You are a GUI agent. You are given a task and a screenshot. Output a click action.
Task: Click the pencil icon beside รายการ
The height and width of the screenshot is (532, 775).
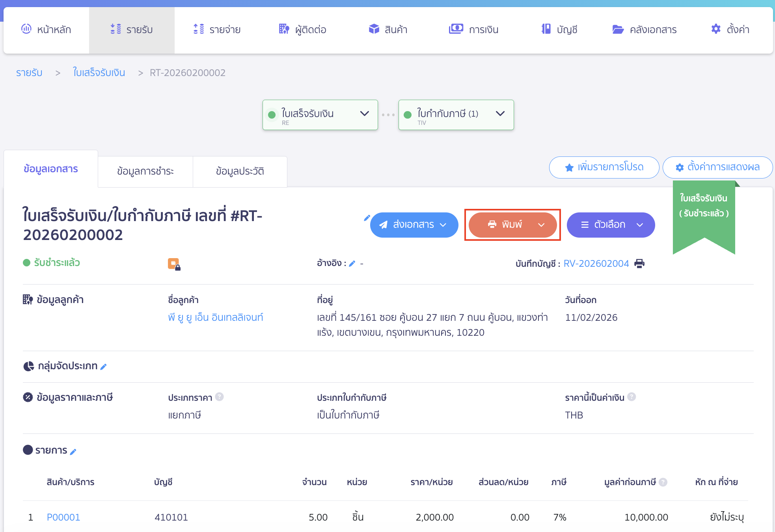73,452
